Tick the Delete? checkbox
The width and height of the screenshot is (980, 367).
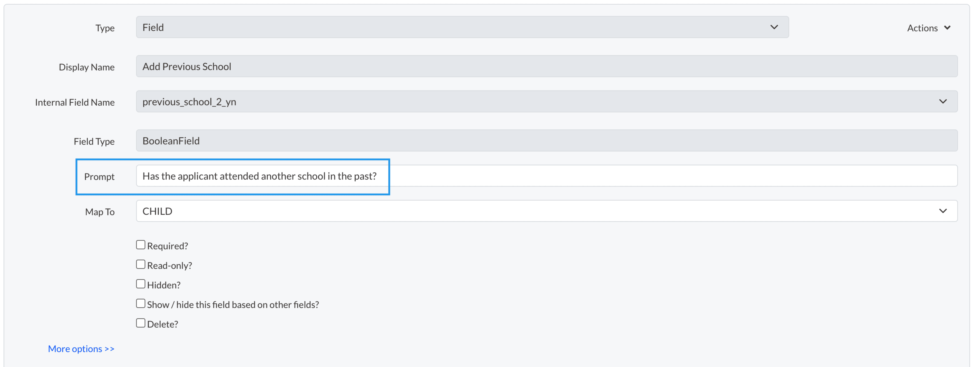(x=141, y=323)
